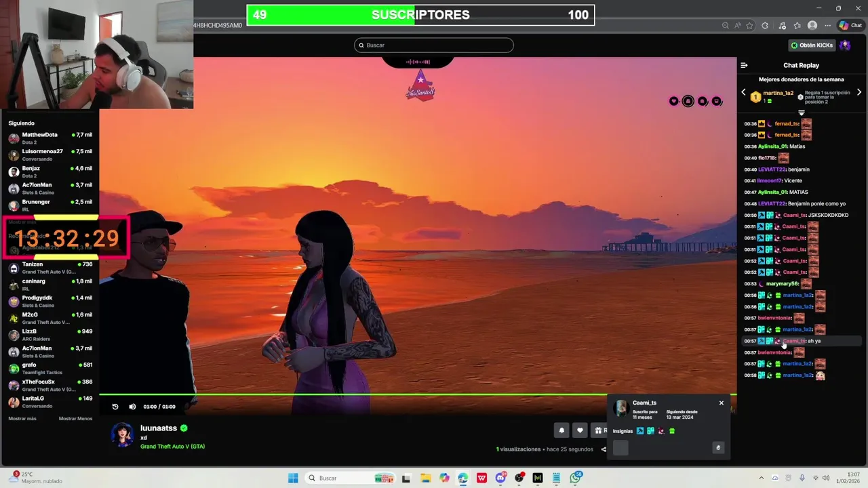
Task: Open browser Extensions puzzle icon
Action: pyautogui.click(x=766, y=26)
